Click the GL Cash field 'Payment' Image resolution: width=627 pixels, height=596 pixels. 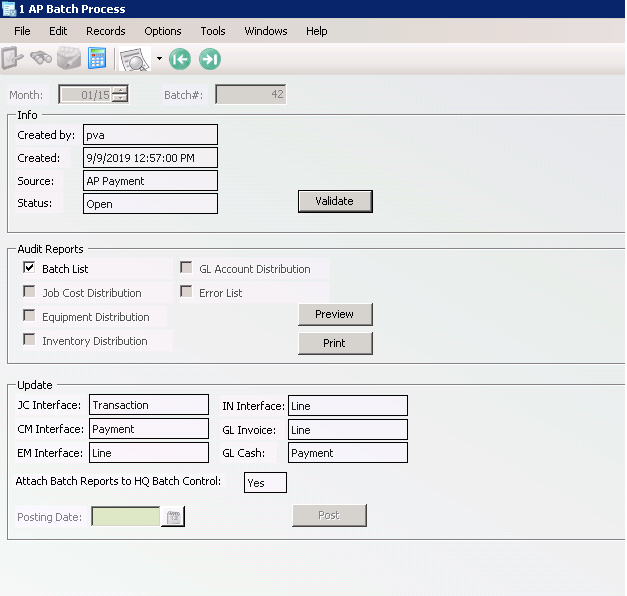(348, 453)
